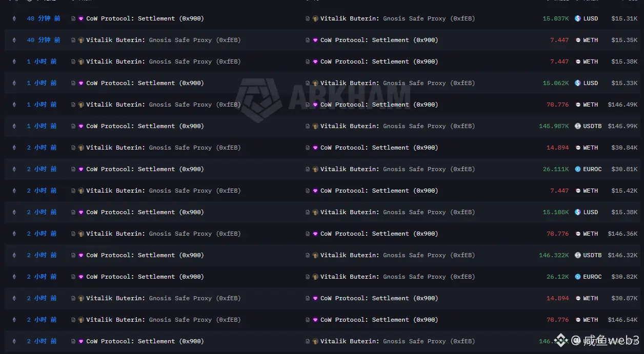The width and height of the screenshot is (644, 354).
Task: Click the LUSD token icon on the $15.31K row
Action: [x=578, y=18]
